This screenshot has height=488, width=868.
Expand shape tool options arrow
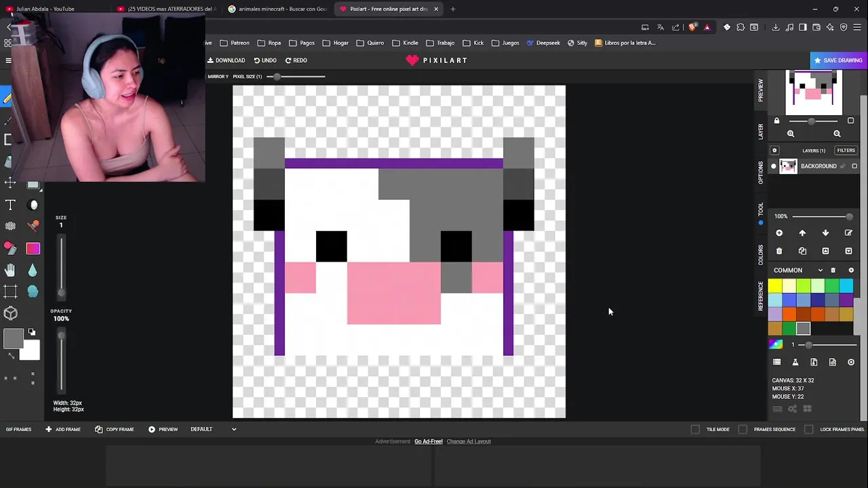coord(41,190)
